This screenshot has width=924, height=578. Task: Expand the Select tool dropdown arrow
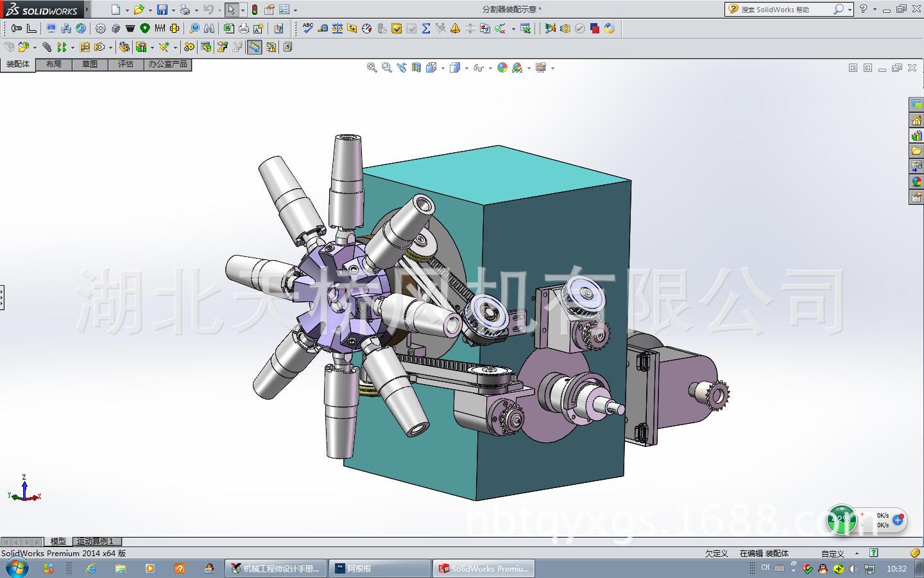(x=243, y=10)
